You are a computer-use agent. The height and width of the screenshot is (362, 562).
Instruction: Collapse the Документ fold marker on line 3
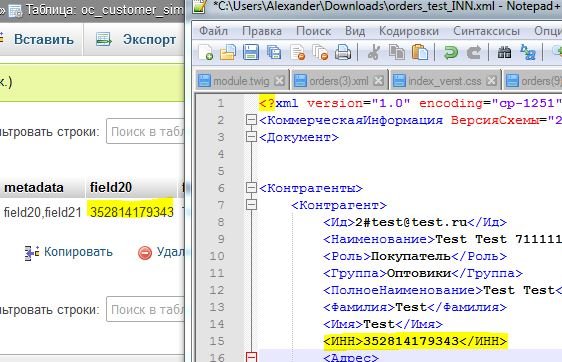pos(252,137)
